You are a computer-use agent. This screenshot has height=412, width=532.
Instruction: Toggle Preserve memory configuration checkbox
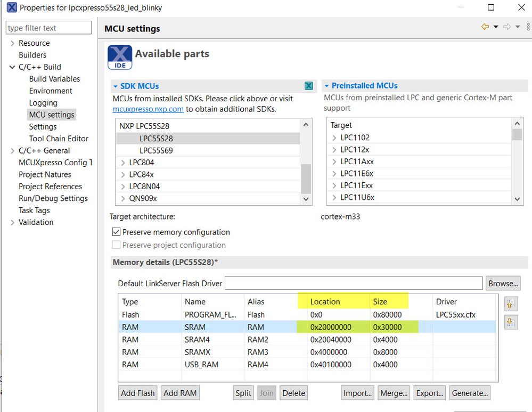tap(116, 232)
